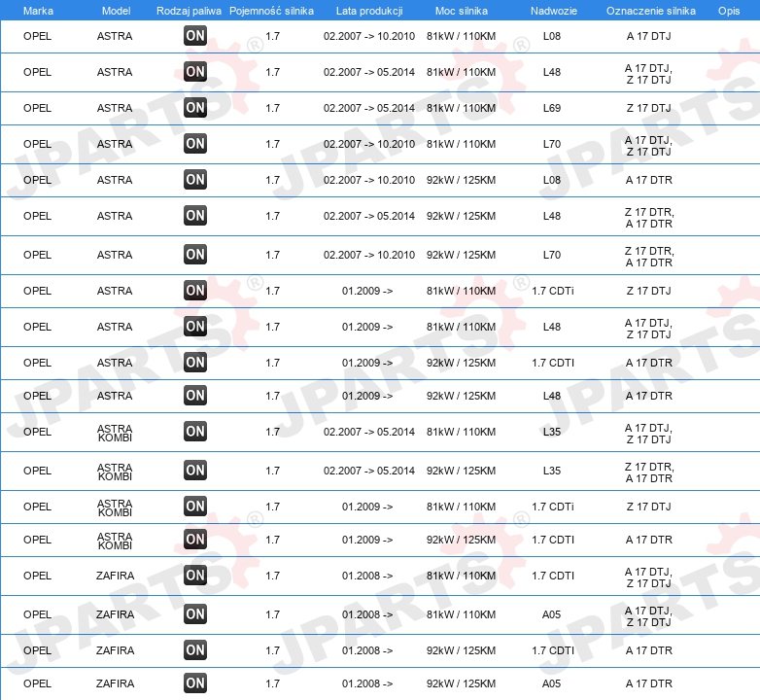Select 92kW / 125KM in Zafira A05 row
Image resolution: width=760 pixels, height=700 pixels.
461,683
